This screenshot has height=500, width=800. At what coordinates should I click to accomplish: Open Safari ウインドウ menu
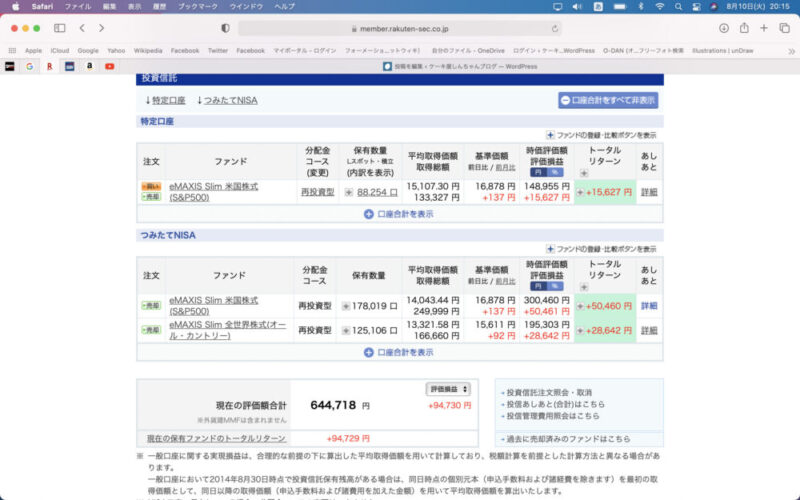coord(246,7)
